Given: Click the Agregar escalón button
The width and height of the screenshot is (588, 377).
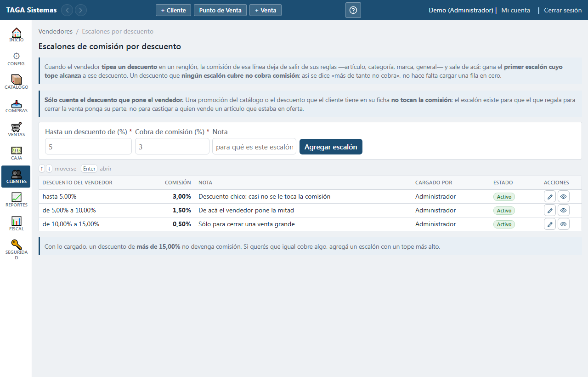Looking at the screenshot, I should pos(331,147).
